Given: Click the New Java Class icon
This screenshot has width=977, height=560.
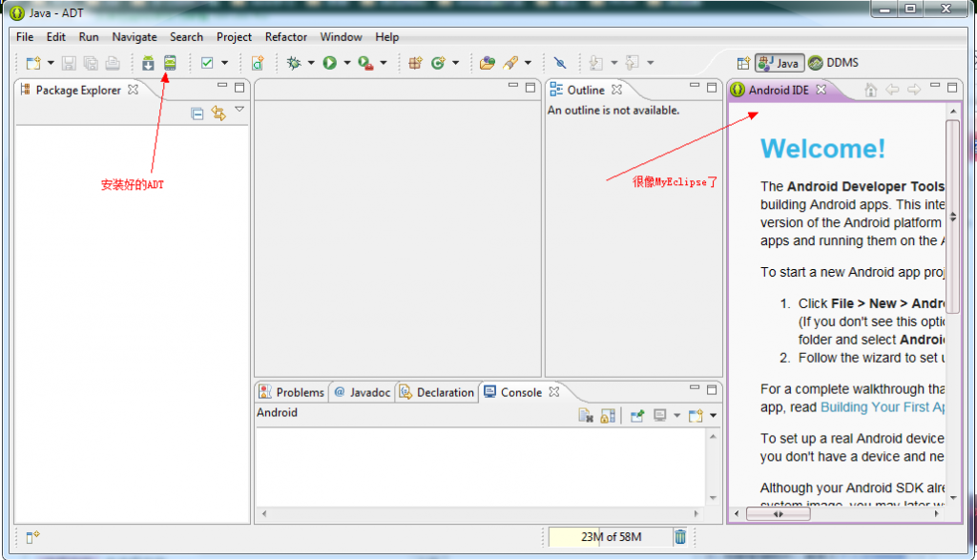Looking at the screenshot, I should (438, 63).
